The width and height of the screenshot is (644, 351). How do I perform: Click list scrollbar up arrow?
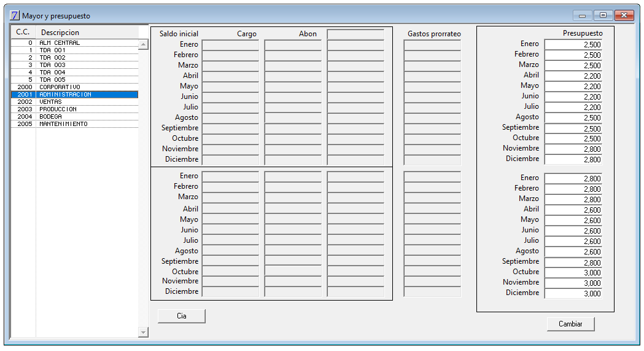pyautogui.click(x=143, y=44)
